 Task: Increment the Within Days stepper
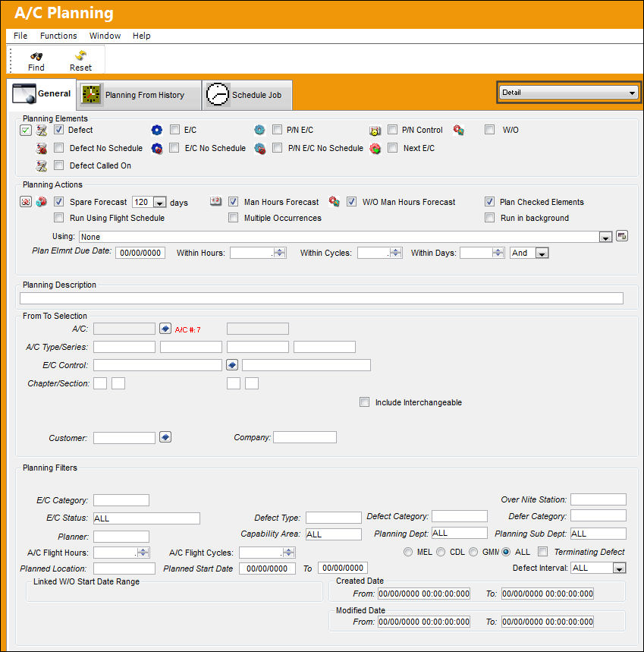pos(498,250)
